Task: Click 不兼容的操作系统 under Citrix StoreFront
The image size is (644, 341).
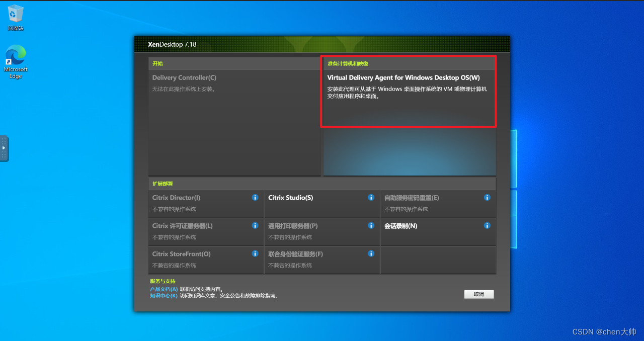Action: [174, 265]
